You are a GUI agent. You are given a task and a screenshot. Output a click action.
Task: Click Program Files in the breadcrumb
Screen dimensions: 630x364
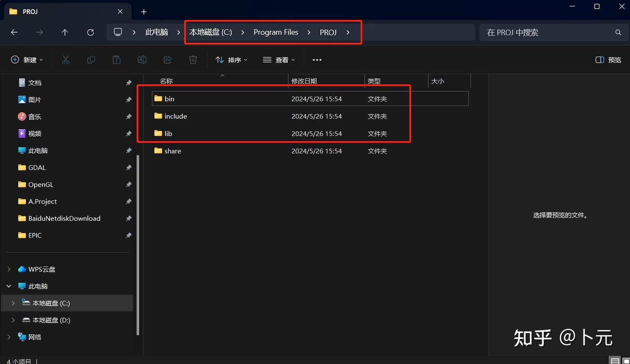point(276,32)
